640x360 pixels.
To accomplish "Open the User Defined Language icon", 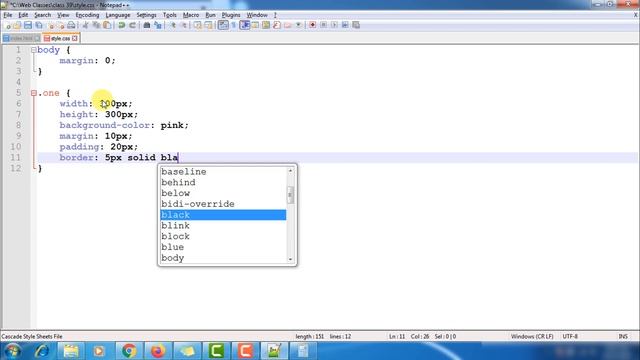I will [255, 25].
